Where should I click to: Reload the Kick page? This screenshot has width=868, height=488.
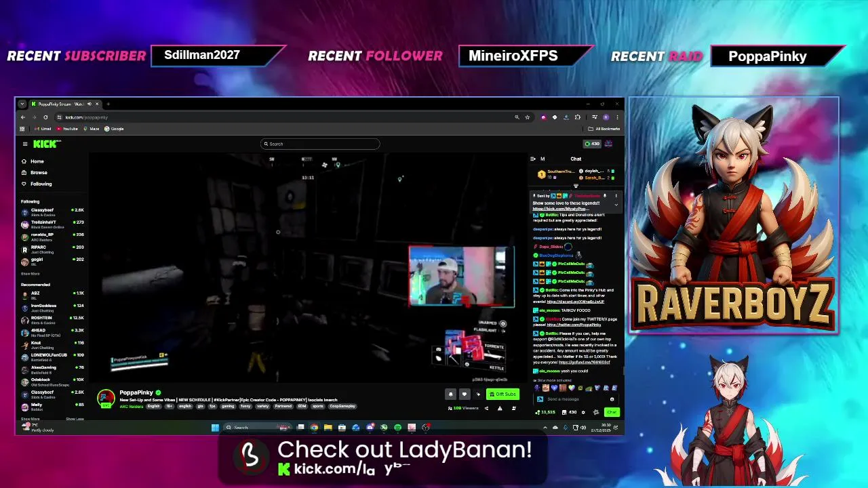(45, 117)
